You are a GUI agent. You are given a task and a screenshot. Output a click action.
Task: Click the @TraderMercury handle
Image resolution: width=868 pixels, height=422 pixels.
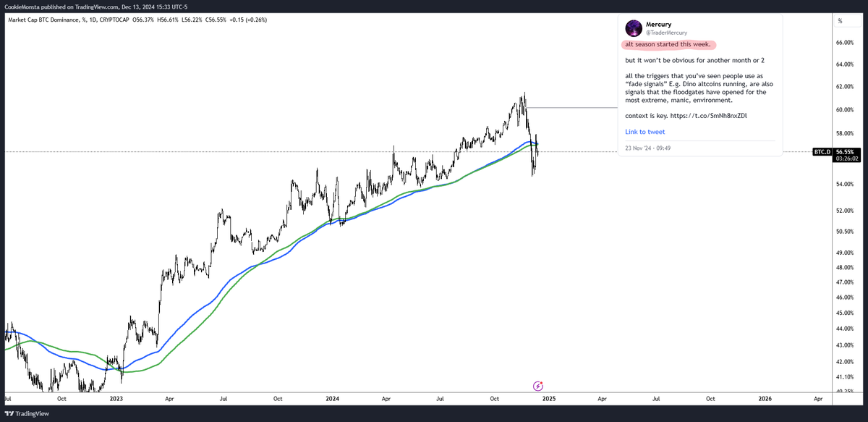tap(665, 33)
